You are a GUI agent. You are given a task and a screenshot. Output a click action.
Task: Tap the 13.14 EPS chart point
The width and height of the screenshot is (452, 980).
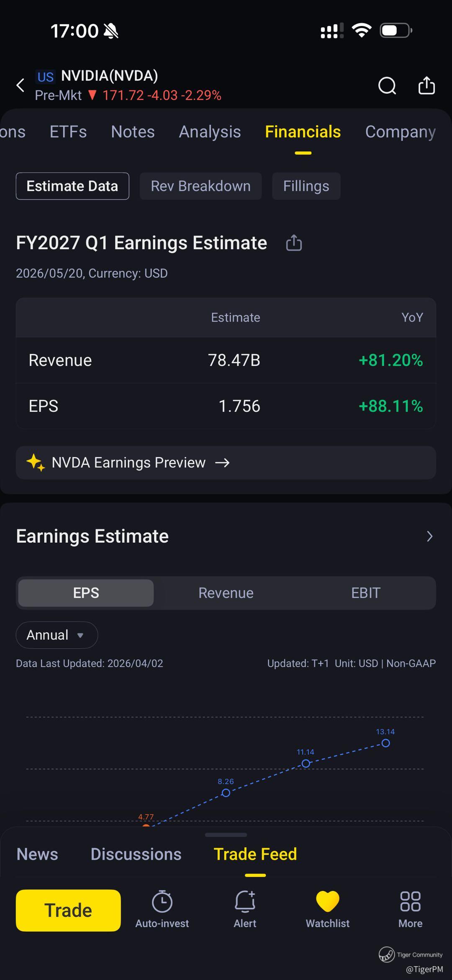click(385, 743)
